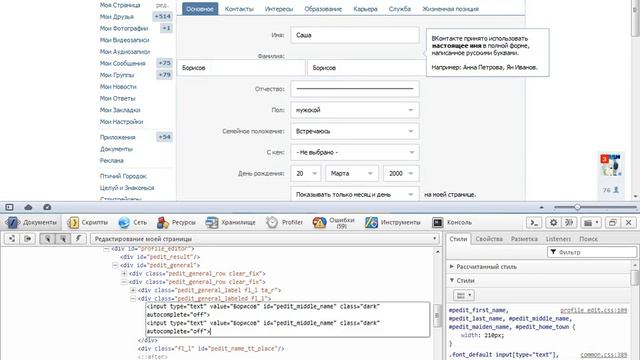The height and width of the screenshot is (360, 640).
Task: Open the style options dropdown under Стили
Action: (x=463, y=295)
